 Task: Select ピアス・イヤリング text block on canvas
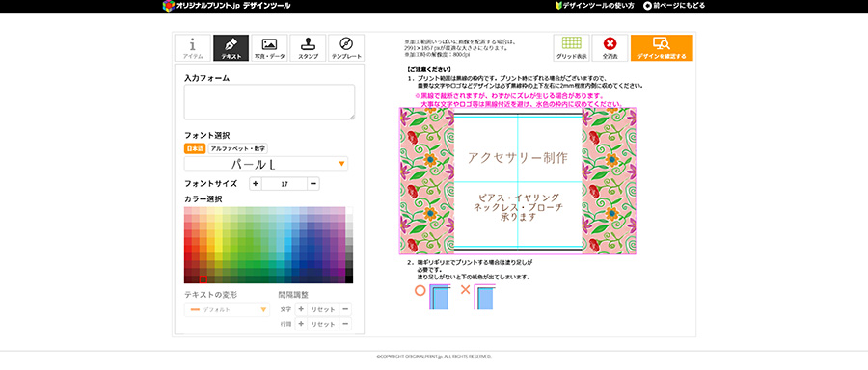tap(518, 207)
